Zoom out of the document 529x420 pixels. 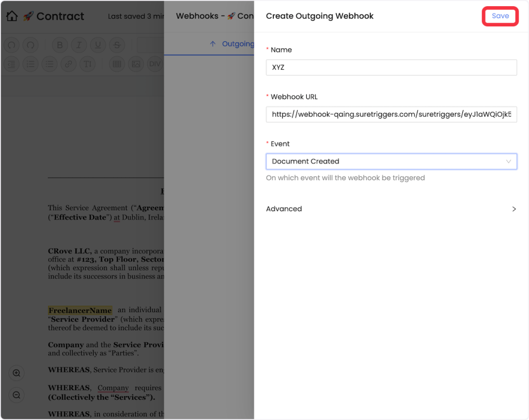(17, 395)
